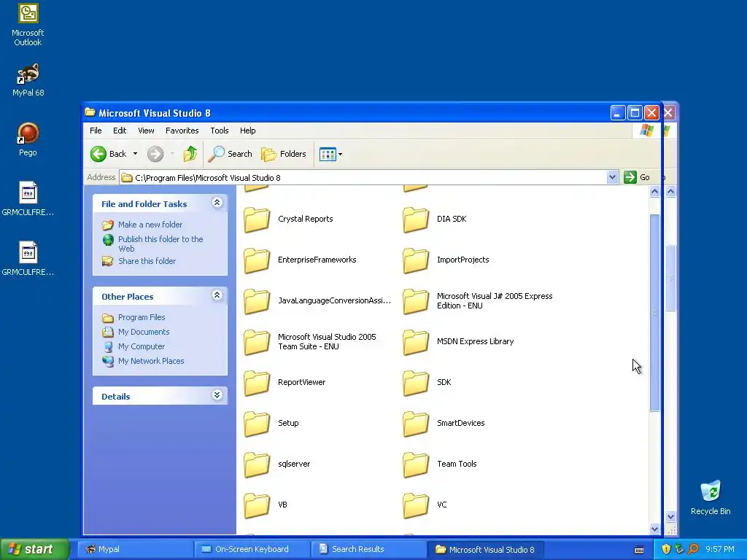Open the Help menu
The height and width of the screenshot is (560, 747).
pyautogui.click(x=248, y=131)
